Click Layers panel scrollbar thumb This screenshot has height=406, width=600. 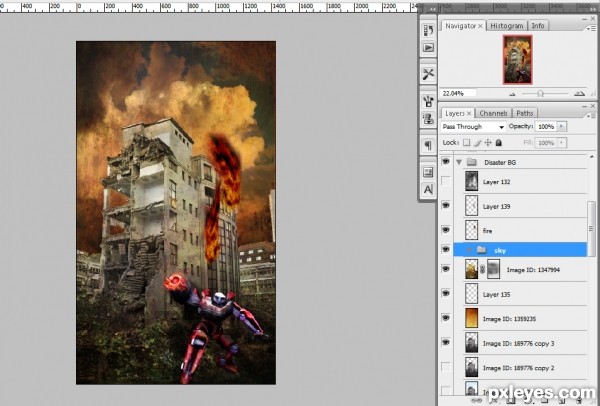click(x=591, y=228)
